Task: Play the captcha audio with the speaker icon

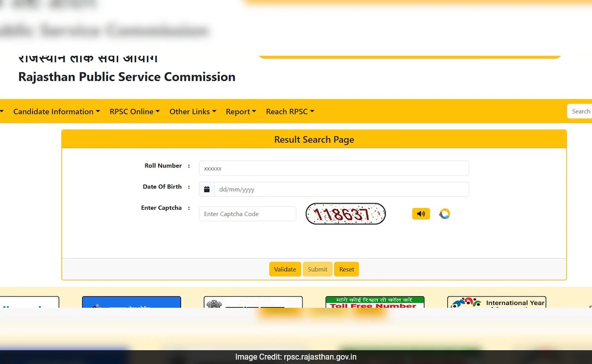Action: (x=421, y=214)
